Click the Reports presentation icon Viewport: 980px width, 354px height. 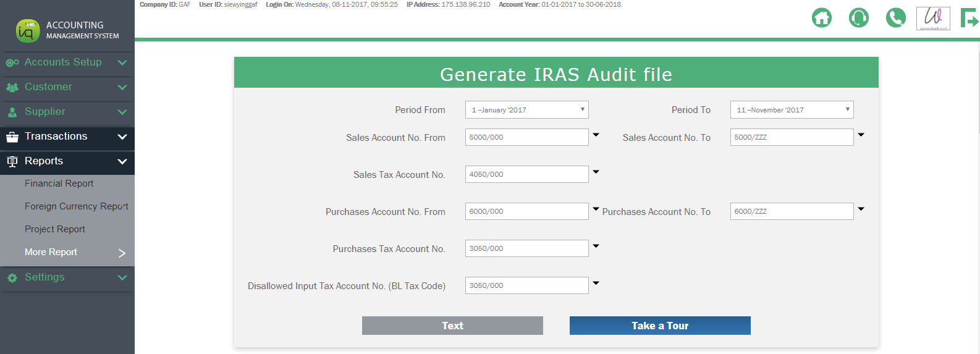12,161
